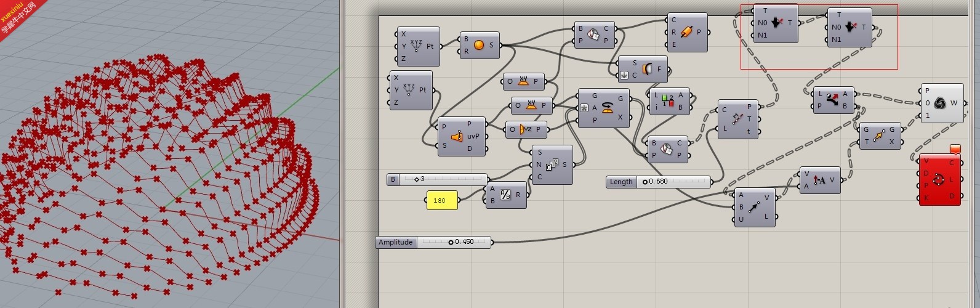This screenshot has height=308, width=980.
Task: Click the Length slider name label
Action: pyautogui.click(x=621, y=182)
